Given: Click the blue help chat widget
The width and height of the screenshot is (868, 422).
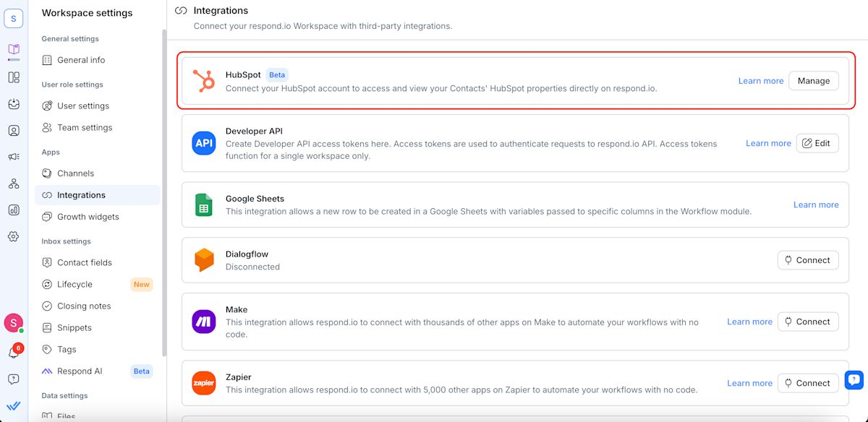Looking at the screenshot, I should click(854, 379).
